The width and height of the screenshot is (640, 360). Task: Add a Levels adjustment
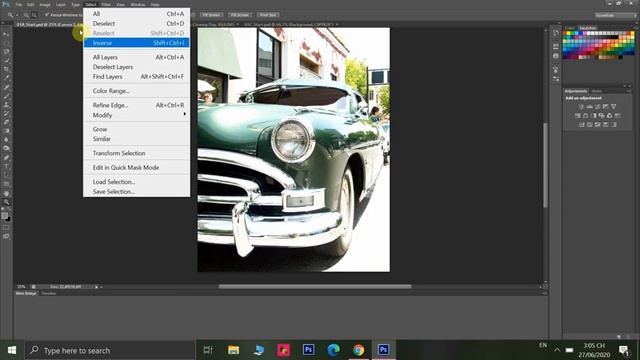[589, 107]
